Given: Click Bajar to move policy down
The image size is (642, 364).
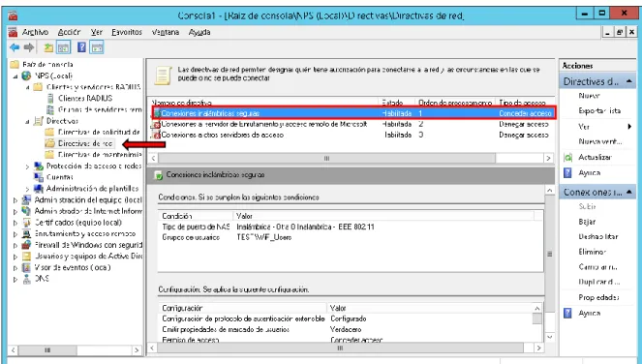Looking at the screenshot, I should coord(587,222).
